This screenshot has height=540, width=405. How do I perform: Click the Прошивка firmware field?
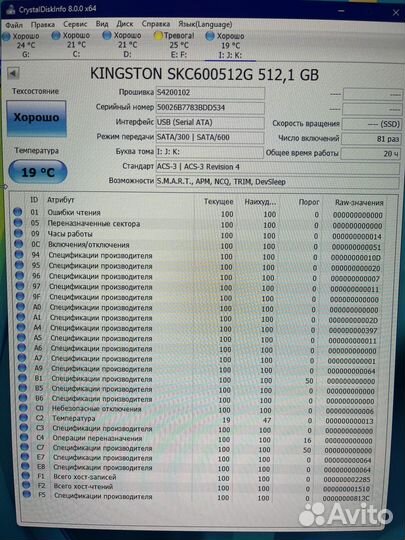210,93
